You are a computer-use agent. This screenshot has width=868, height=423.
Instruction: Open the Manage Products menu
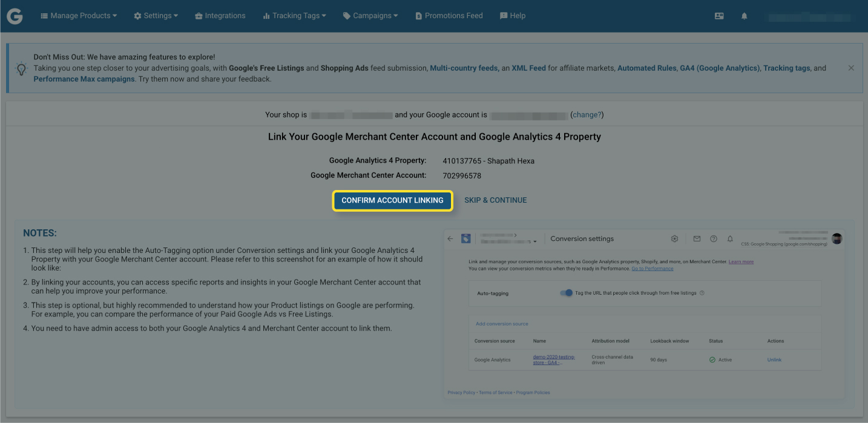coord(79,16)
